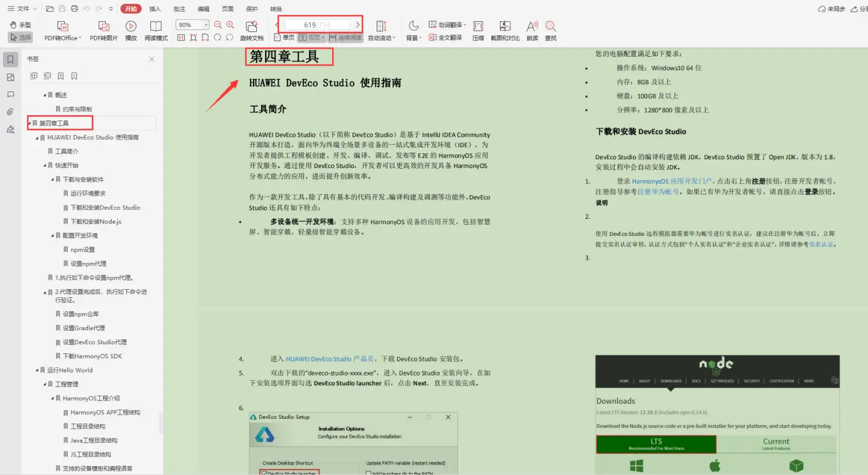Close the 书签 bookmark panel
The image size is (868, 475).
tap(152, 59)
